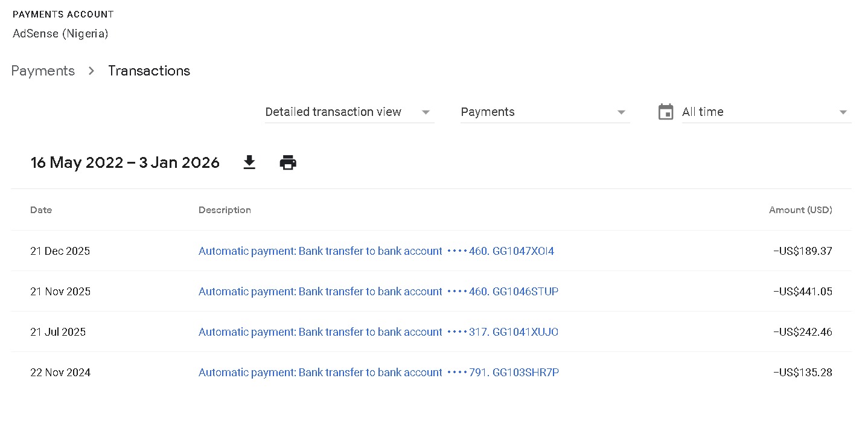Click the −US$189.37 amount

pos(802,251)
